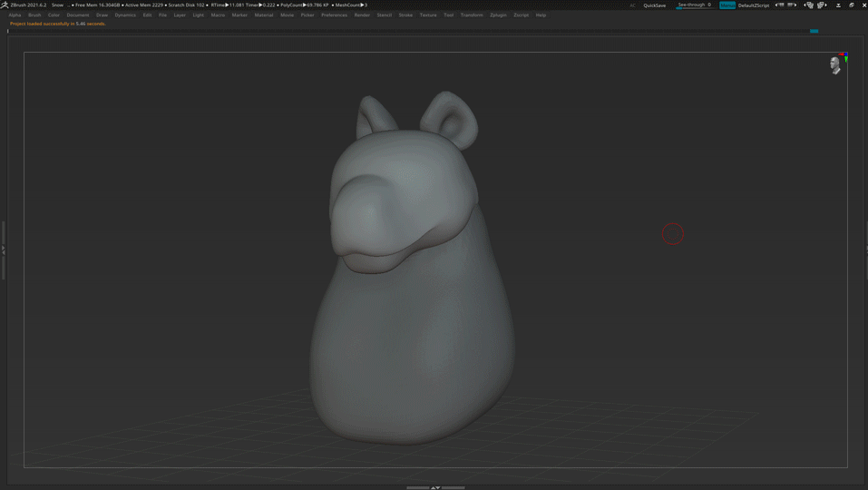868x490 pixels.
Task: Open the Edit menu
Action: coord(147,15)
